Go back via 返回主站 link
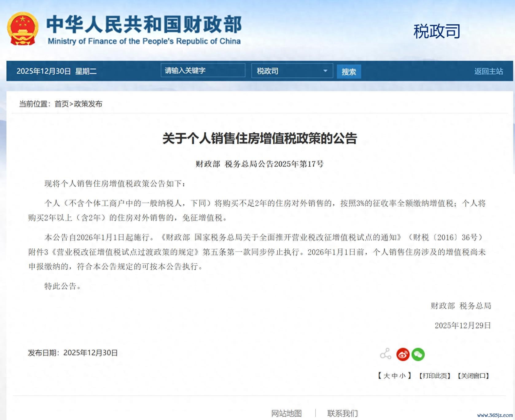 488,71
